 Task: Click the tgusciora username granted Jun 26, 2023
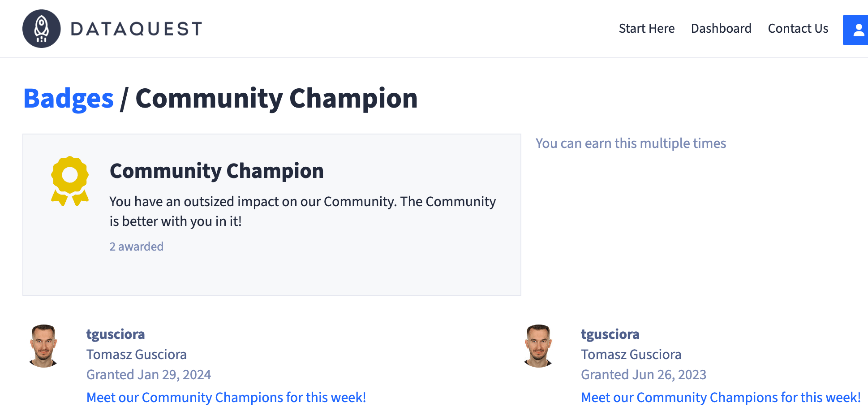(610, 334)
